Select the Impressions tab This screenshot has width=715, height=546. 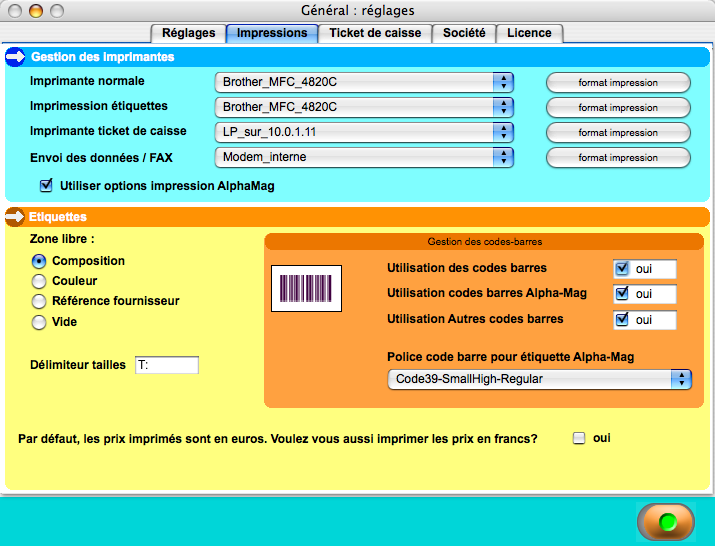pos(272,33)
